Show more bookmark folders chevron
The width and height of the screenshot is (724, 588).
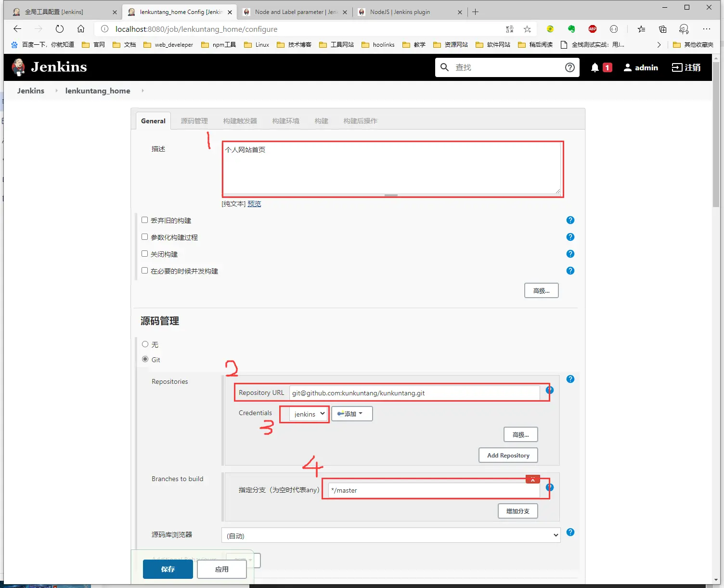point(659,45)
